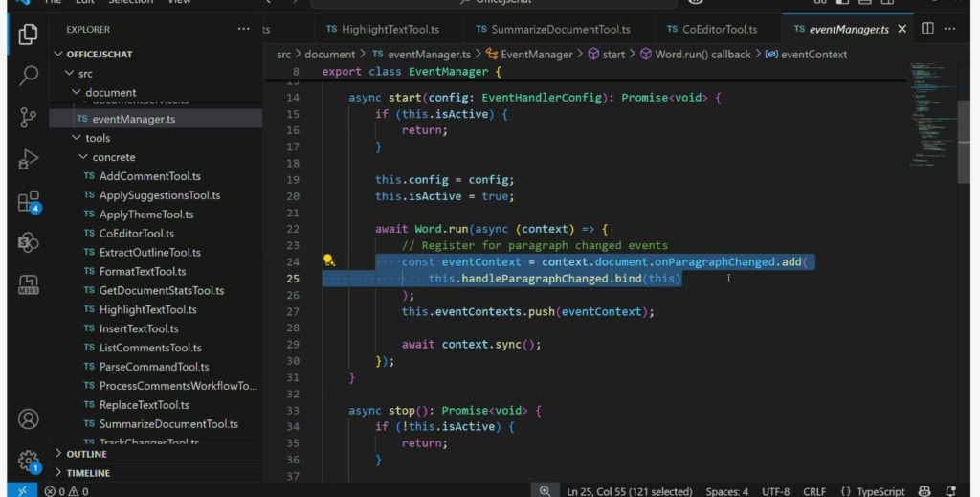The image size is (980, 497).
Task: Expand the TIMELINE section
Action: click(87, 473)
